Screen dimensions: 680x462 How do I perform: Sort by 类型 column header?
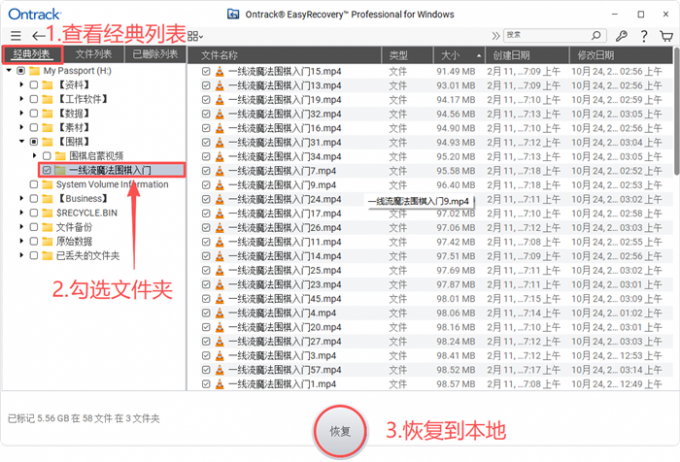click(407, 55)
